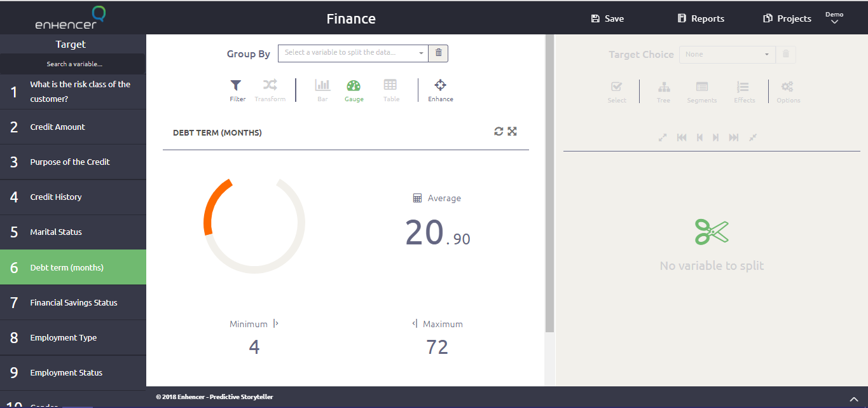This screenshot has height=408, width=868.
Task: Click the compress arrows icon in tree navigation
Action: pyautogui.click(x=753, y=137)
